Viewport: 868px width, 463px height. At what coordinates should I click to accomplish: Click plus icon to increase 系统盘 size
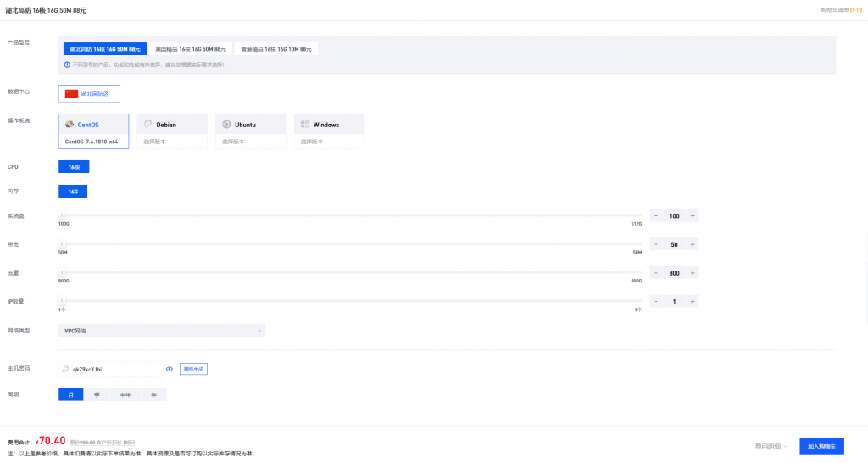click(x=693, y=216)
